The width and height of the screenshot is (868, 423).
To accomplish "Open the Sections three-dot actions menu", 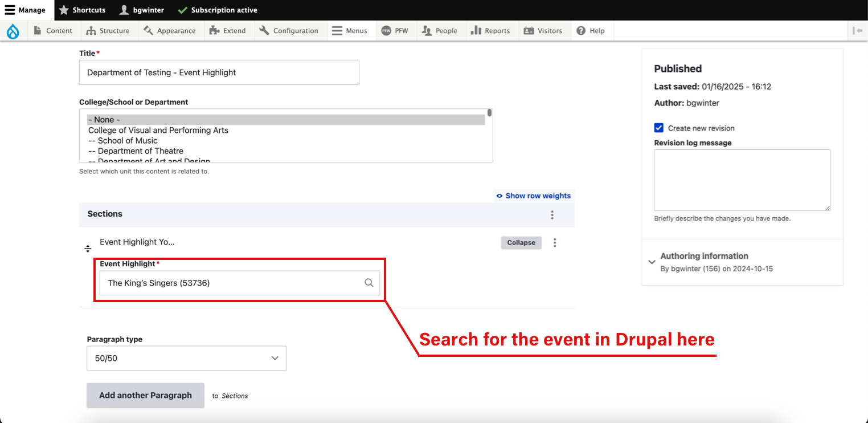I will (552, 215).
